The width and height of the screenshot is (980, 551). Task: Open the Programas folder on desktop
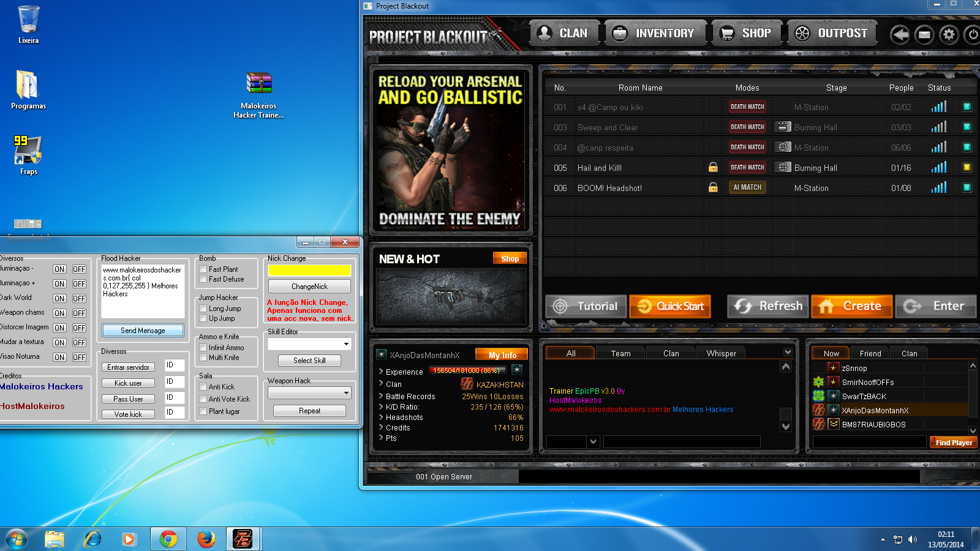click(28, 89)
